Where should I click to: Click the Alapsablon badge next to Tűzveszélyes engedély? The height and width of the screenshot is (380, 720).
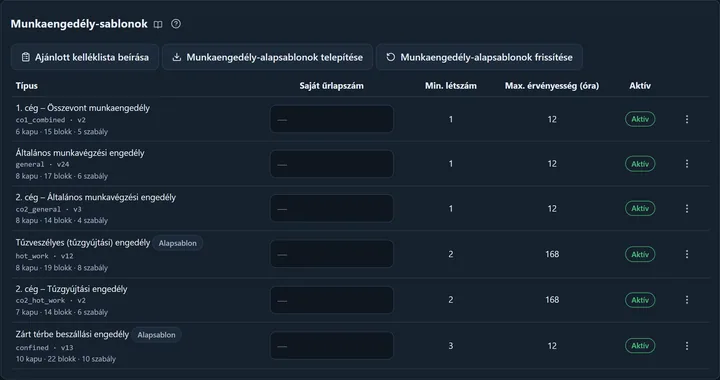(178, 243)
